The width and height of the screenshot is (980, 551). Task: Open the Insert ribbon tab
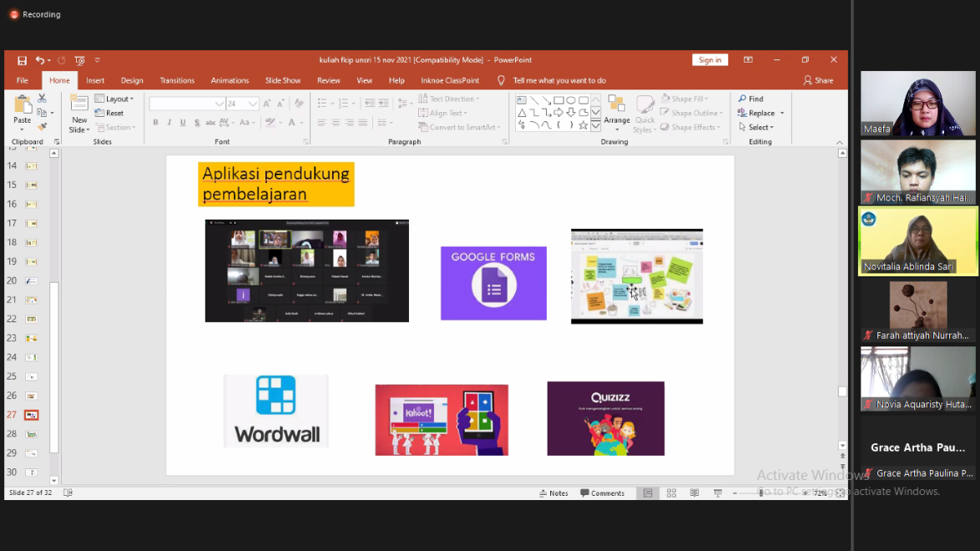click(x=95, y=81)
